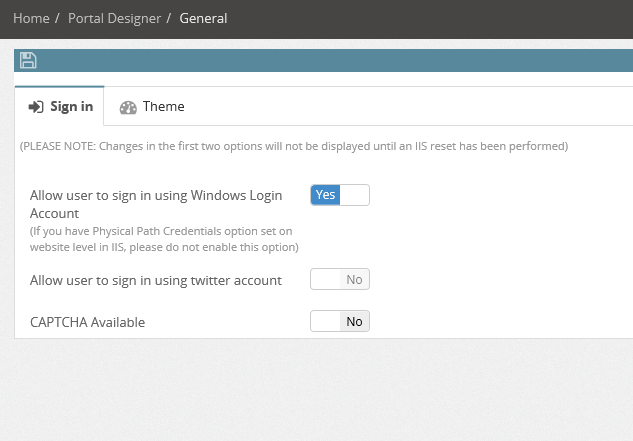Click the white handle of the Windows Login switch

(355, 195)
